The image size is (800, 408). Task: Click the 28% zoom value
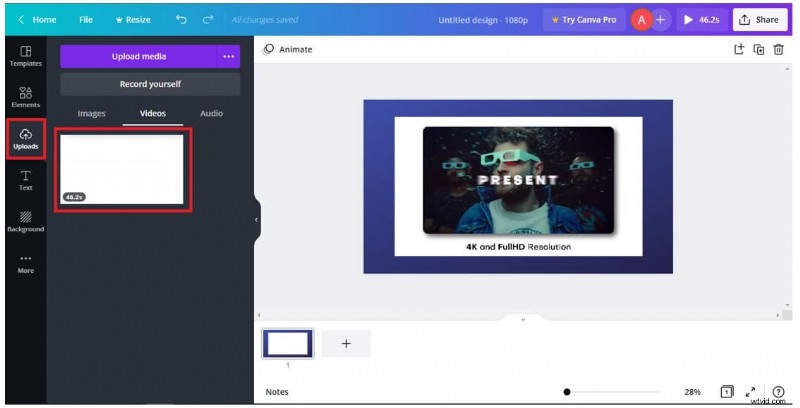[692, 392]
